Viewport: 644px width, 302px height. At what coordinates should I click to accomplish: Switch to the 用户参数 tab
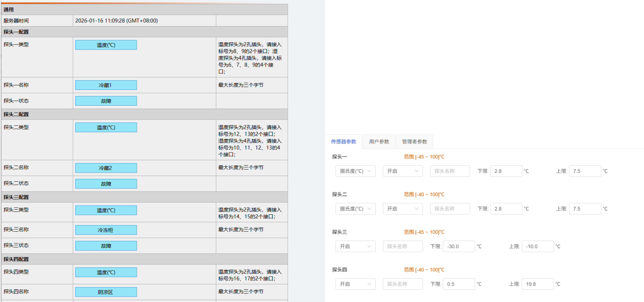coord(379,142)
